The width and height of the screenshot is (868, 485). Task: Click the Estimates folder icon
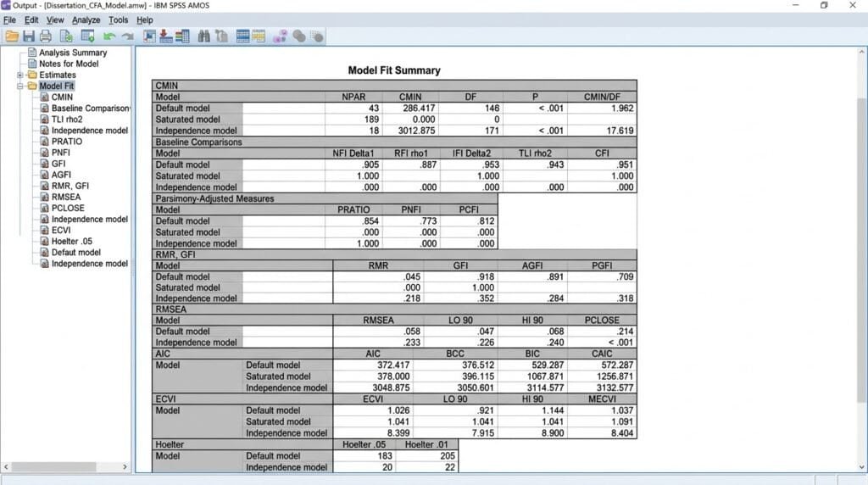32,75
